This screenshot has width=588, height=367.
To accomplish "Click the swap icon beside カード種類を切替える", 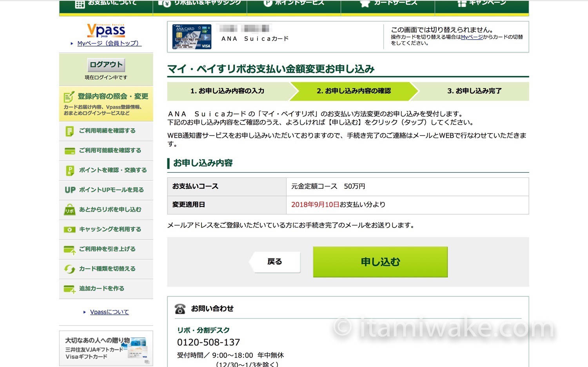I will pos(69,269).
